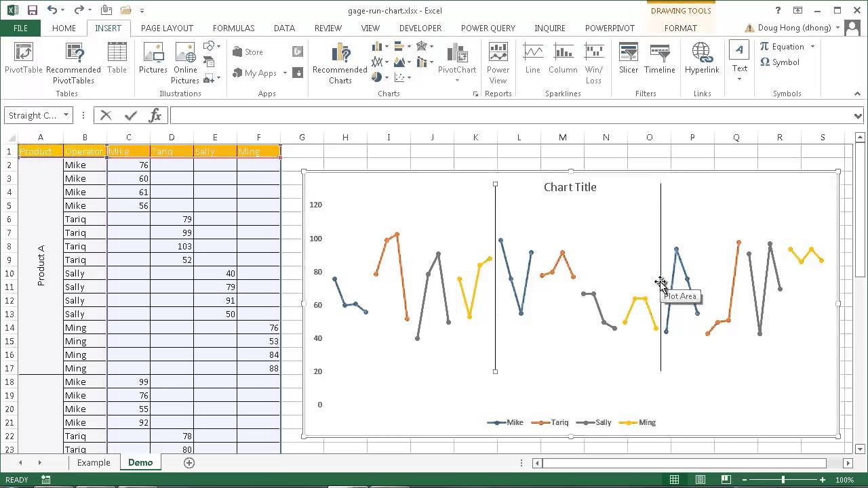
Task: Open the PivotChart dropdown
Action: click(x=457, y=80)
